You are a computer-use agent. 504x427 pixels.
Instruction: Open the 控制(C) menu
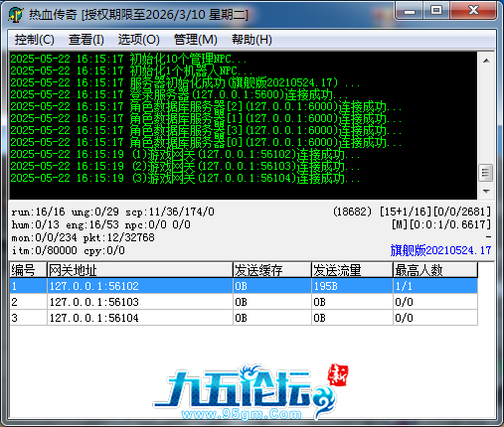click(x=34, y=40)
